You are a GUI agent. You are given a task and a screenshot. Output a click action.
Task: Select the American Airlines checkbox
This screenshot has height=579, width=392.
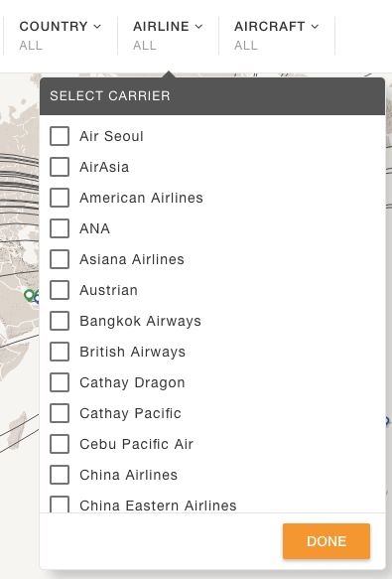[60, 198]
